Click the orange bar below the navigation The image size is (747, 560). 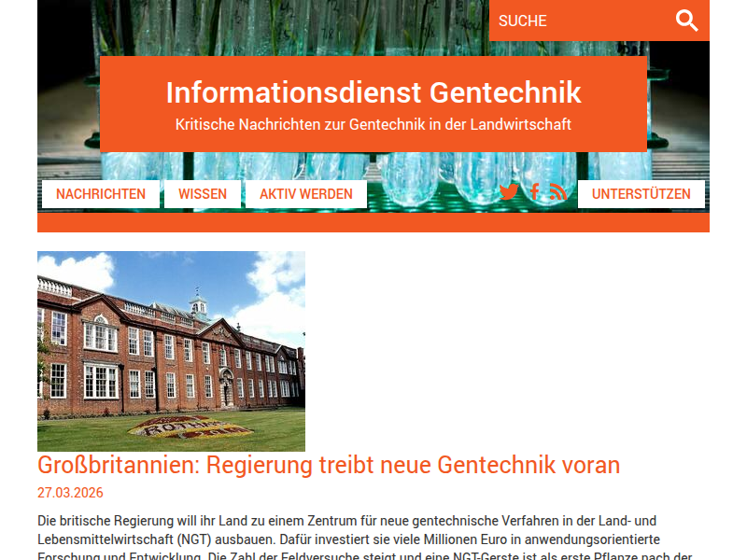click(373, 223)
